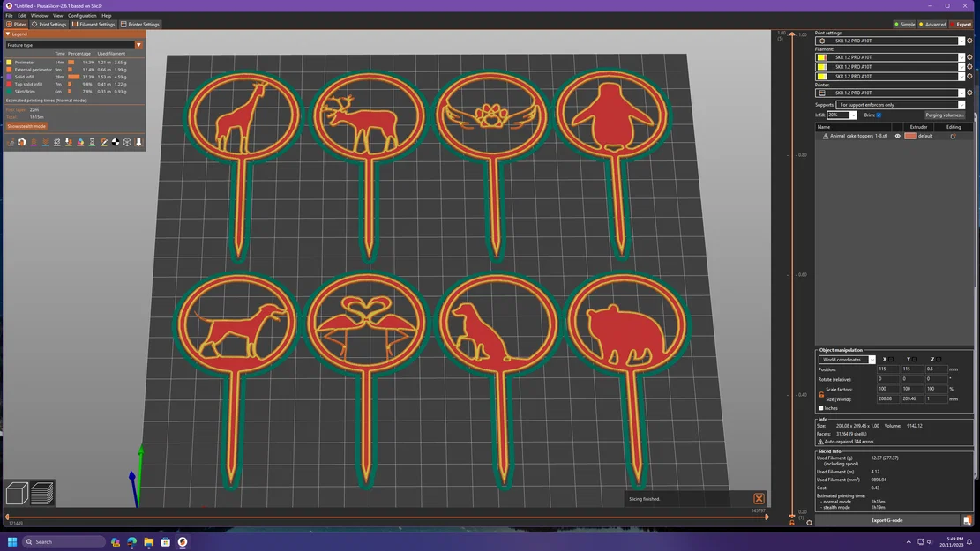Image resolution: width=980 pixels, height=551 pixels.
Task: Open Printer preset gear icon
Action: click(969, 93)
